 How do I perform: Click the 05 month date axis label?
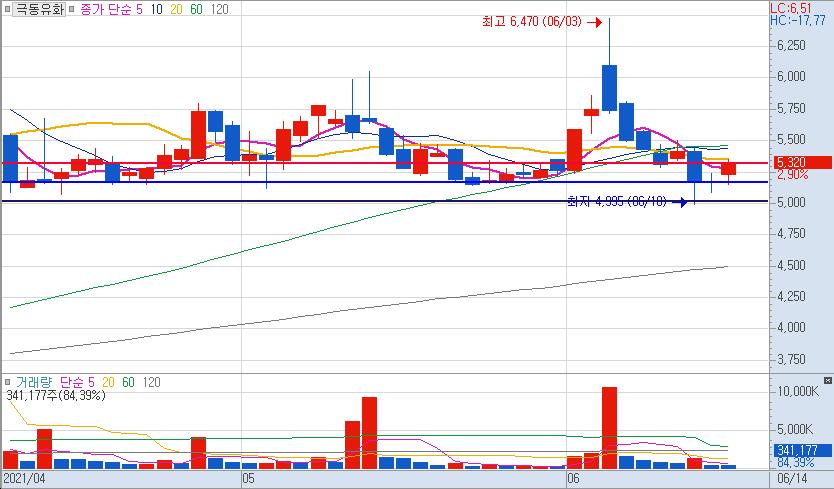[x=248, y=478]
